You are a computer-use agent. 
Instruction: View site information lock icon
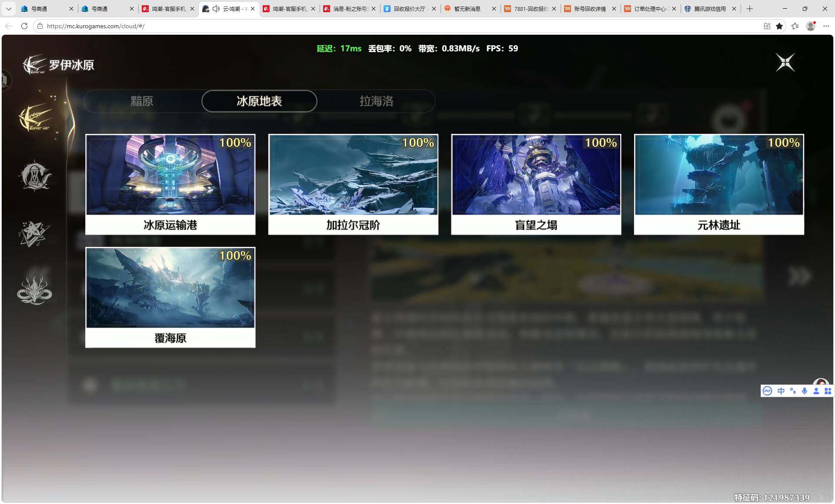coord(40,26)
